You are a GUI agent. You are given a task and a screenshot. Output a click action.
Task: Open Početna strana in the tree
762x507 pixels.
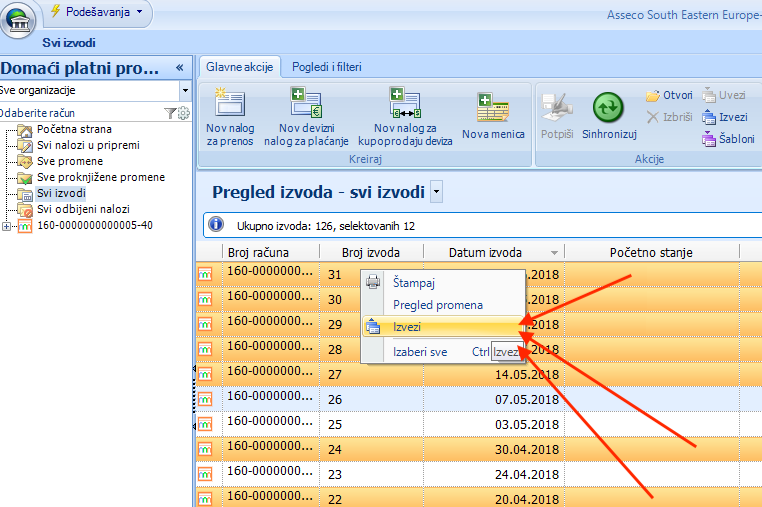pyautogui.click(x=74, y=129)
